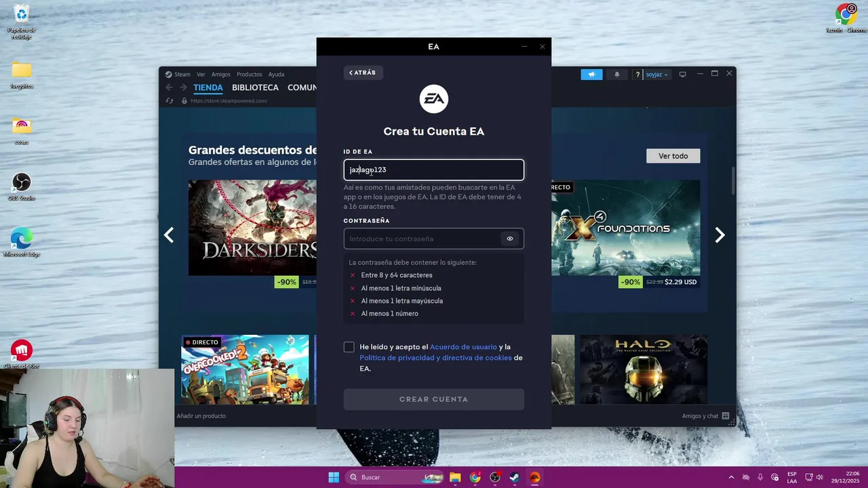This screenshot has width=868, height=488.
Task: Open Papelera de reciclaje desktop icon
Action: [x=22, y=22]
